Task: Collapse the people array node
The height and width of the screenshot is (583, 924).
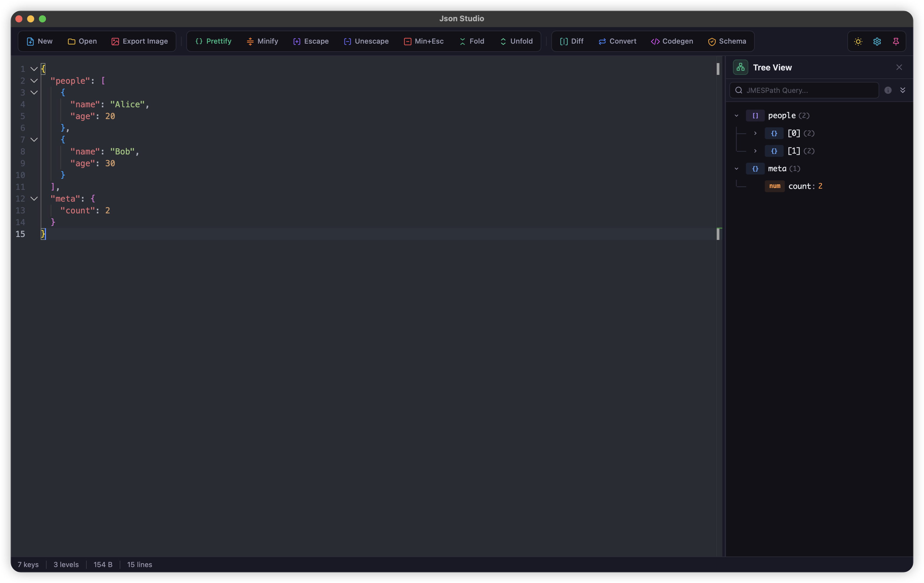Action: (737, 116)
